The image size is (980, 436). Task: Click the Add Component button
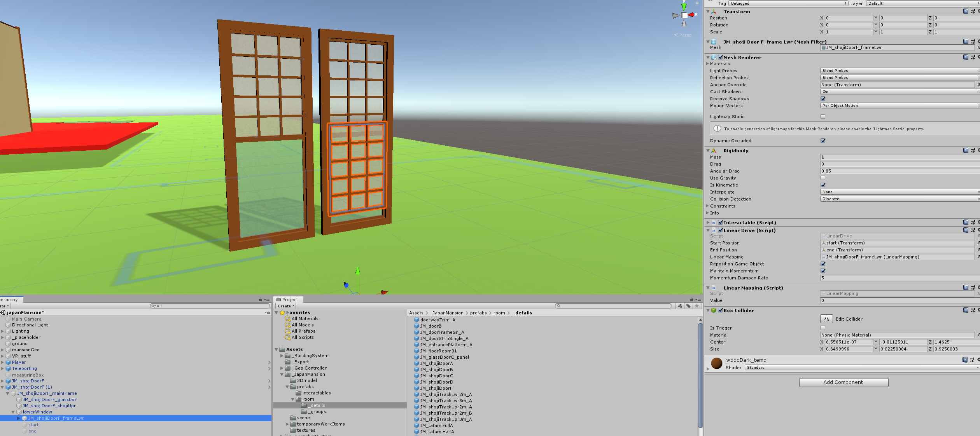[x=843, y=382]
